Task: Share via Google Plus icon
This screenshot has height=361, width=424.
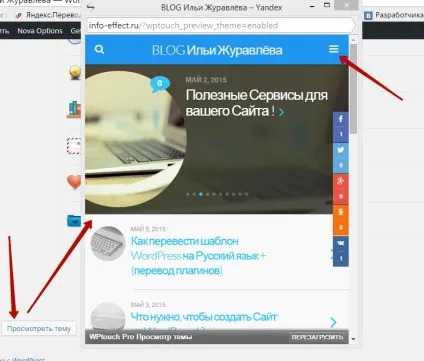Action: tap(341, 181)
